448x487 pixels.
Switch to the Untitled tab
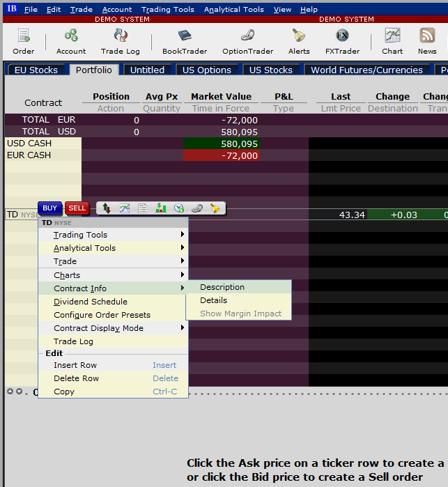(147, 70)
